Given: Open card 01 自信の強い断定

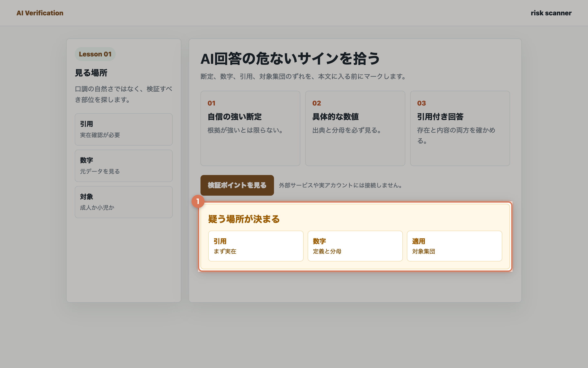Looking at the screenshot, I should click(250, 129).
